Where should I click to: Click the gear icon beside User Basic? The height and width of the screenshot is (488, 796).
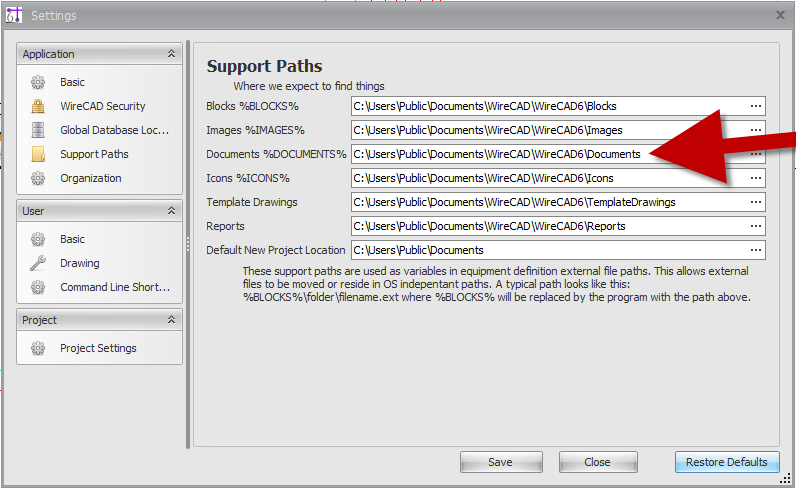(x=38, y=239)
